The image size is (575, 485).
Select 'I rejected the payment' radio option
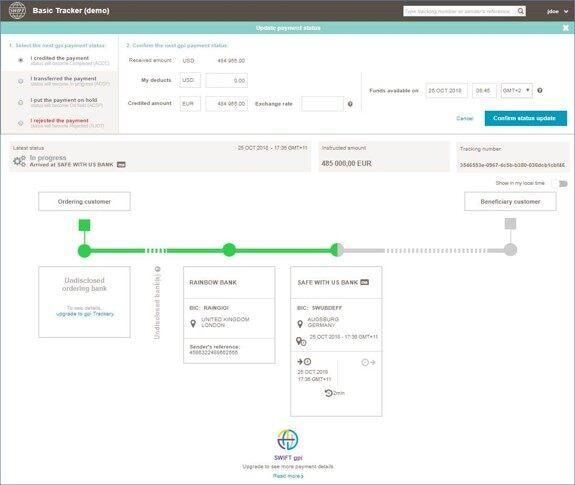pos(21,123)
